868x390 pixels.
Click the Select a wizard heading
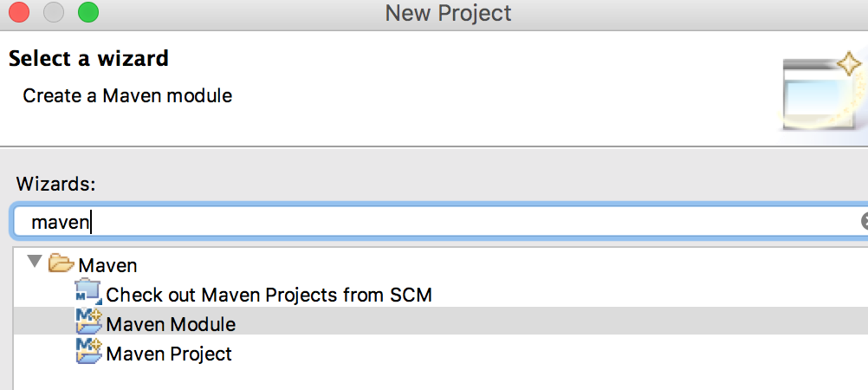[x=88, y=59]
